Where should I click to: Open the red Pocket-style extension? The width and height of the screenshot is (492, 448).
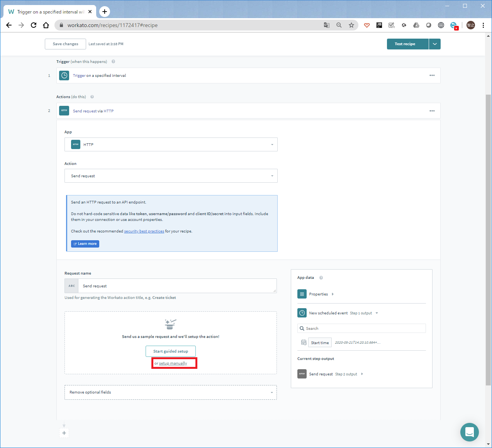click(x=367, y=25)
